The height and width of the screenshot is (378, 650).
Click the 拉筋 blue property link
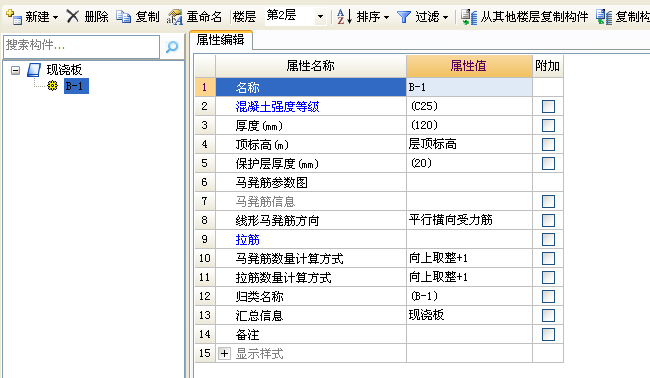[247, 239]
